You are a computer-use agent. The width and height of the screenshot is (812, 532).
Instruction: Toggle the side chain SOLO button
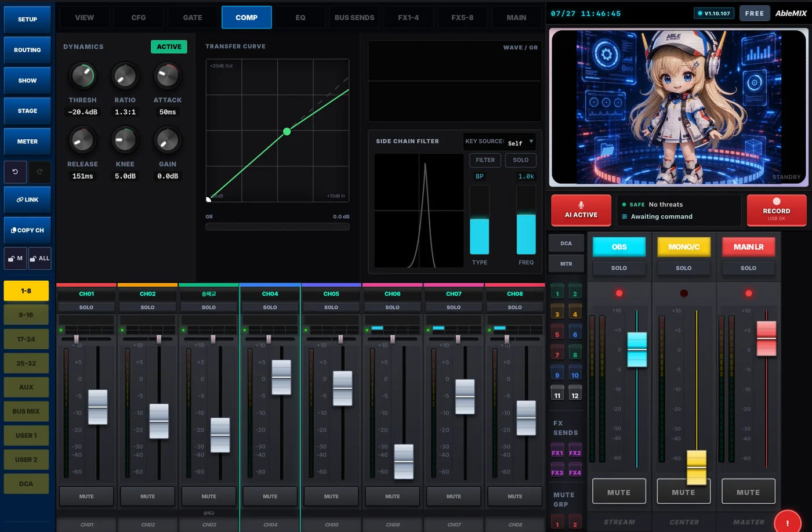point(521,160)
